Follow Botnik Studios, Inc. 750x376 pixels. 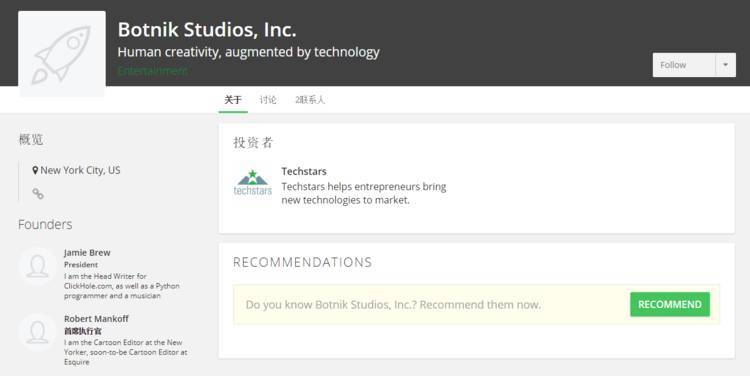pyautogui.click(x=684, y=65)
